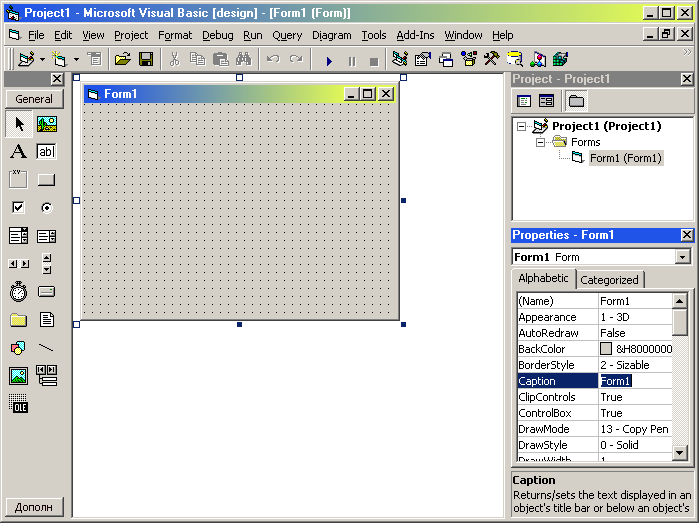Click the End stop button

(x=374, y=62)
